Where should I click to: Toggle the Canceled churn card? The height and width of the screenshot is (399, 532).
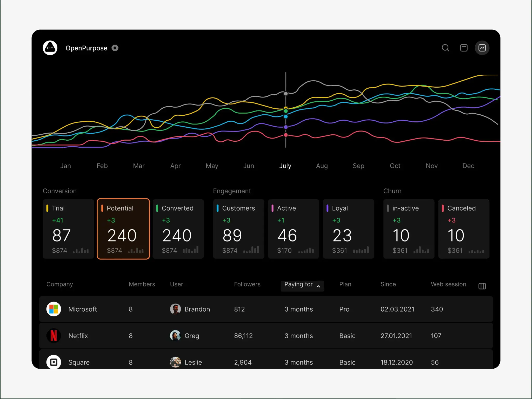(464, 229)
